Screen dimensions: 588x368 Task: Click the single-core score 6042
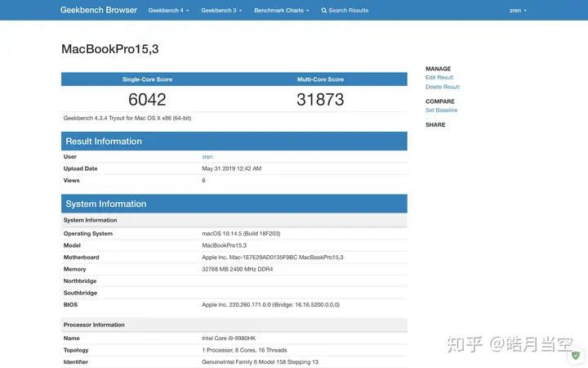pos(147,100)
